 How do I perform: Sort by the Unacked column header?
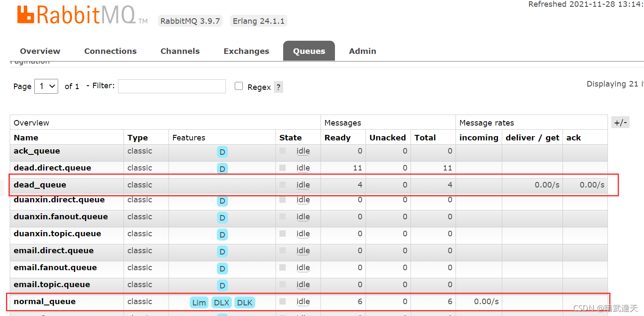388,138
